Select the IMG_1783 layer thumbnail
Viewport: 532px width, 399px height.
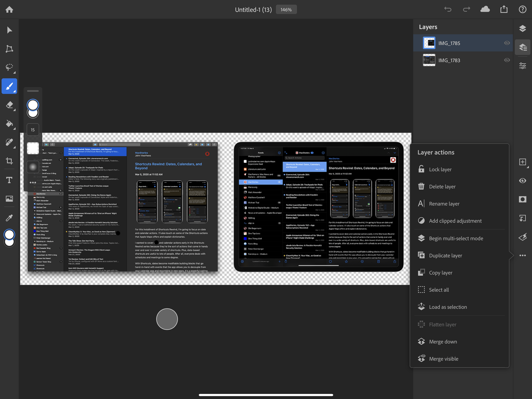(429, 60)
